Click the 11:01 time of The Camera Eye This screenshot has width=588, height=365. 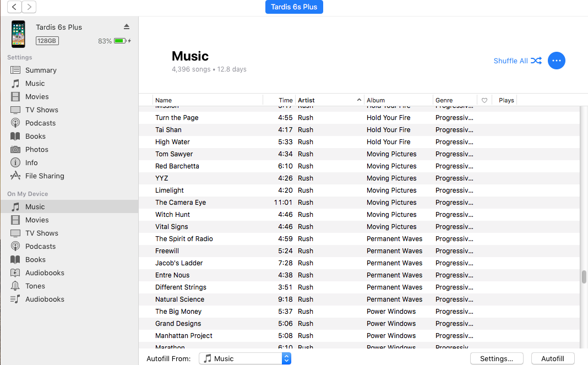(283, 202)
